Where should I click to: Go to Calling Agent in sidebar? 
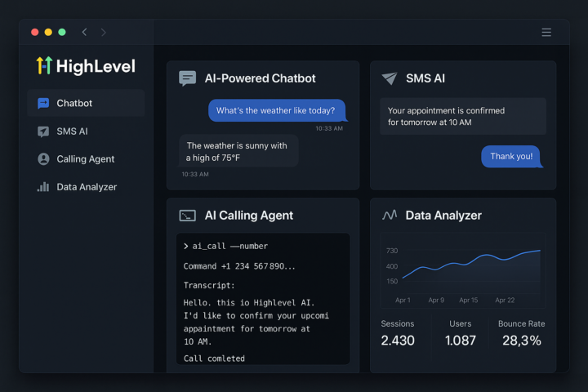85,159
